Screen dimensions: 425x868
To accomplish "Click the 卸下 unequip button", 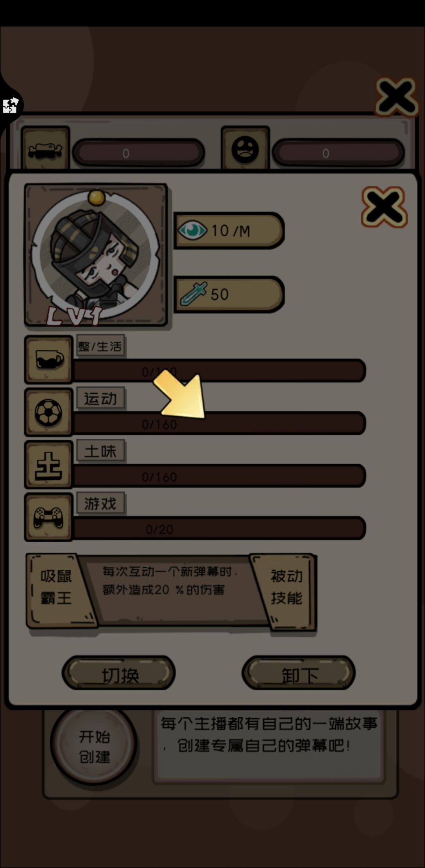I will click(299, 673).
